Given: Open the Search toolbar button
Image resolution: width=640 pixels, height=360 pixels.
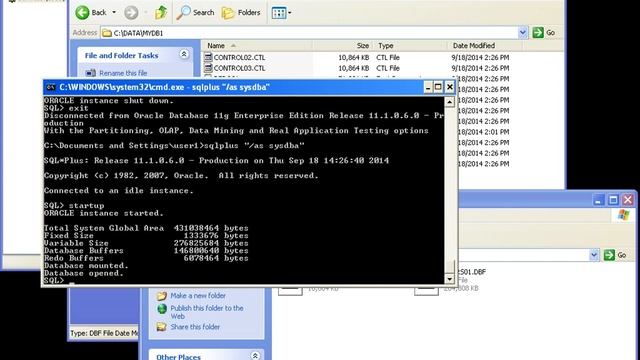Looking at the screenshot, I should click(x=196, y=13).
